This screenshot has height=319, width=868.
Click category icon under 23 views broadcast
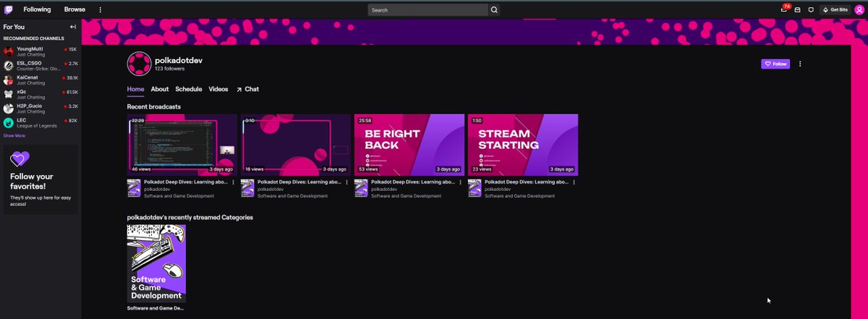[475, 189]
